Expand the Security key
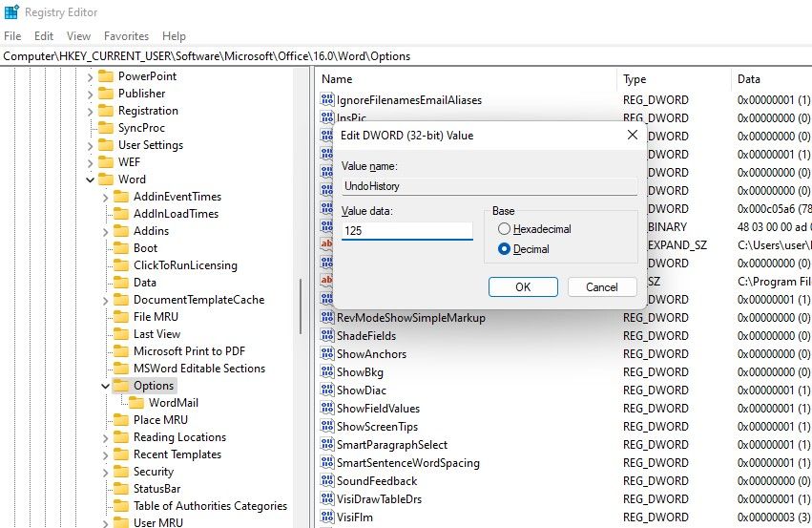 (105, 472)
